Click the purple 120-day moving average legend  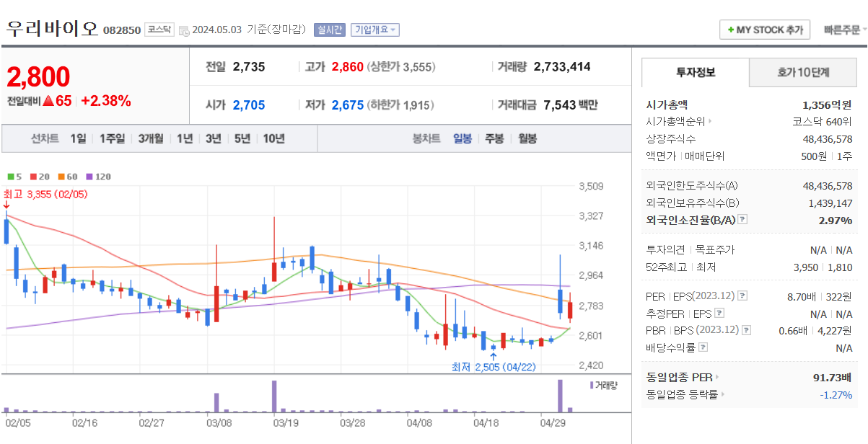98,177
